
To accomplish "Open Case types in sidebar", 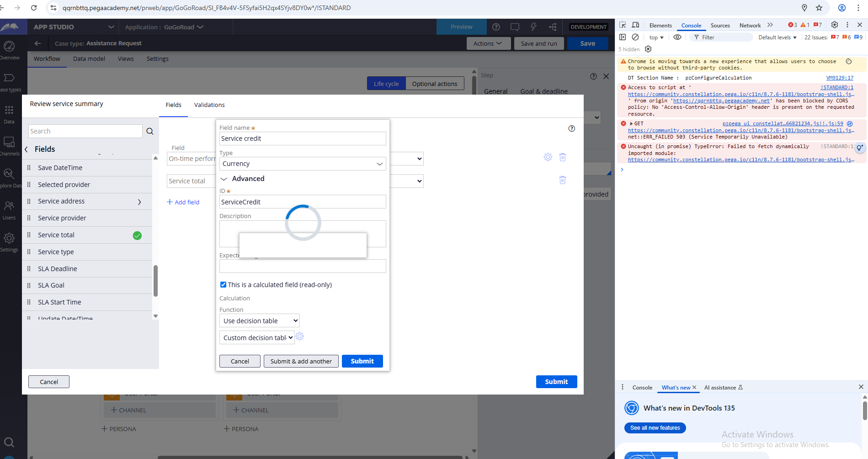I will coord(9,78).
